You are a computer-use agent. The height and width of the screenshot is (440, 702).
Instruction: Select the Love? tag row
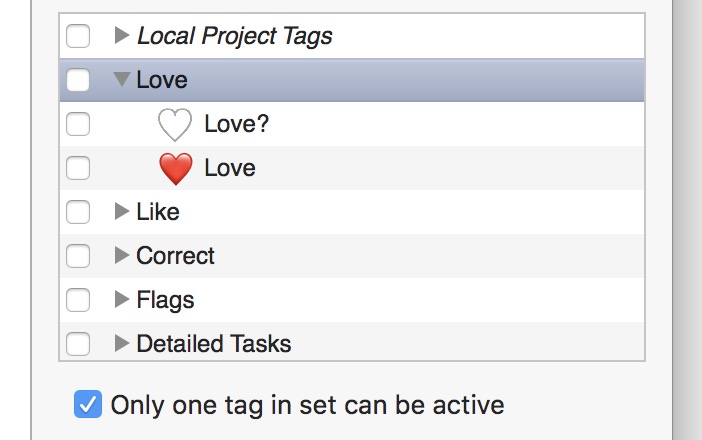tap(352, 124)
